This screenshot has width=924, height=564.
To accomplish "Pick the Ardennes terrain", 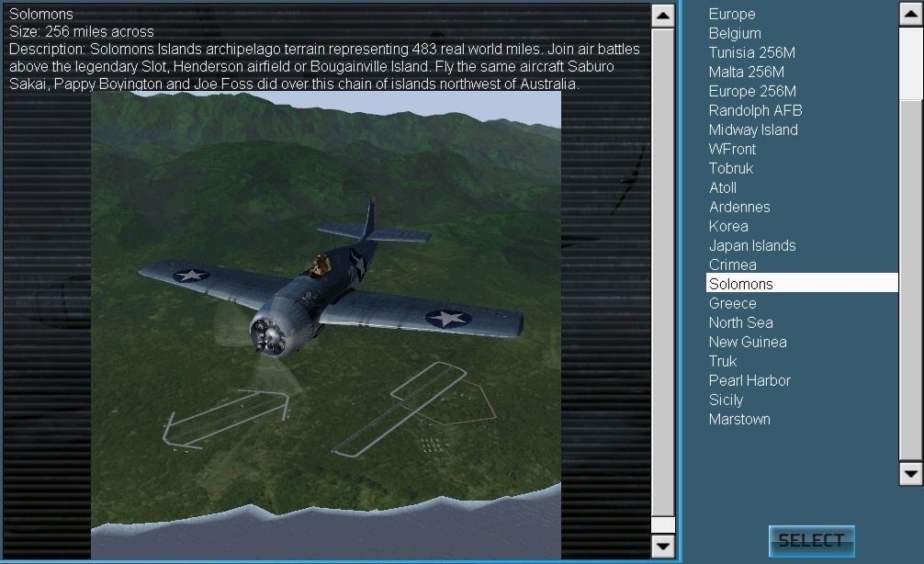I will [739, 207].
